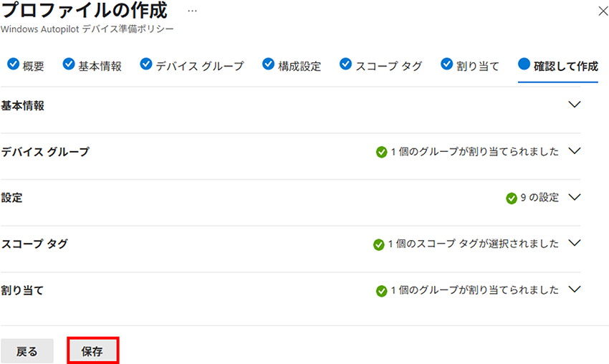Expand the 設定 section chevron

(x=575, y=197)
